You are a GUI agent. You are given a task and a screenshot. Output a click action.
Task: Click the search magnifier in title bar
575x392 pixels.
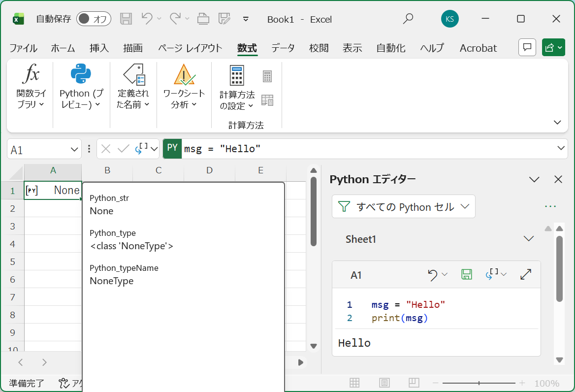click(408, 19)
